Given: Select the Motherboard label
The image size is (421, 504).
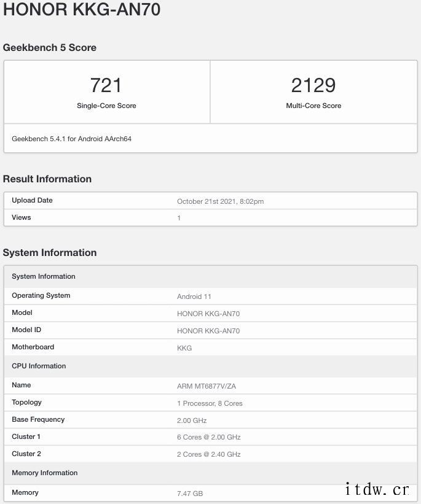Looking at the screenshot, I should click(x=33, y=347).
